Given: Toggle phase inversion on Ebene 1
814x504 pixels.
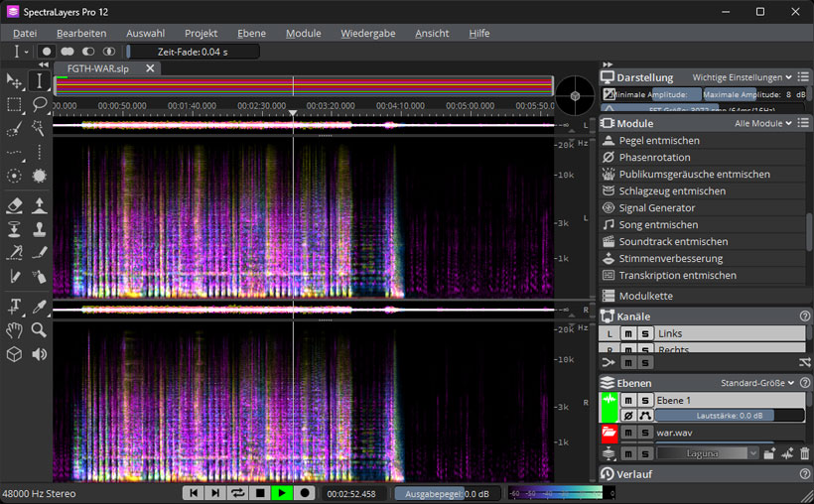Looking at the screenshot, I should (628, 416).
